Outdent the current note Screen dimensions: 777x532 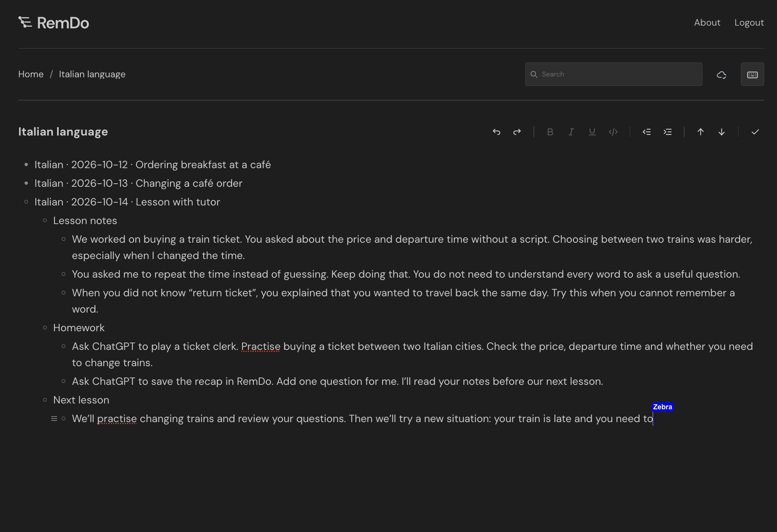tap(646, 132)
